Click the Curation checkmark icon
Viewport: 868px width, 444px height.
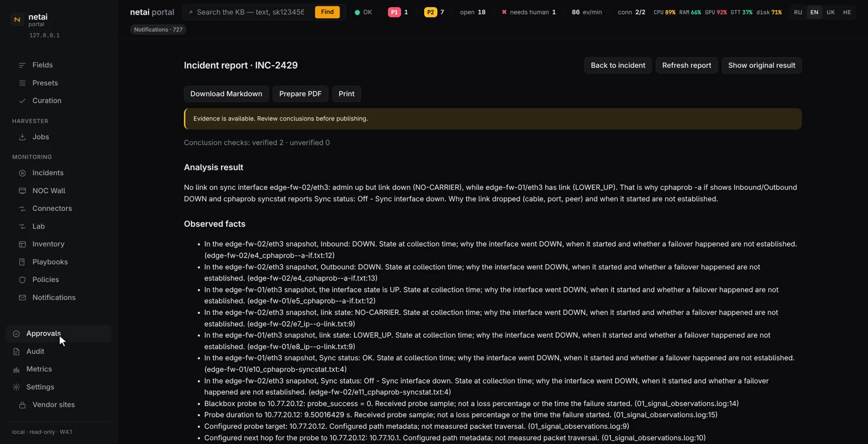pos(22,100)
